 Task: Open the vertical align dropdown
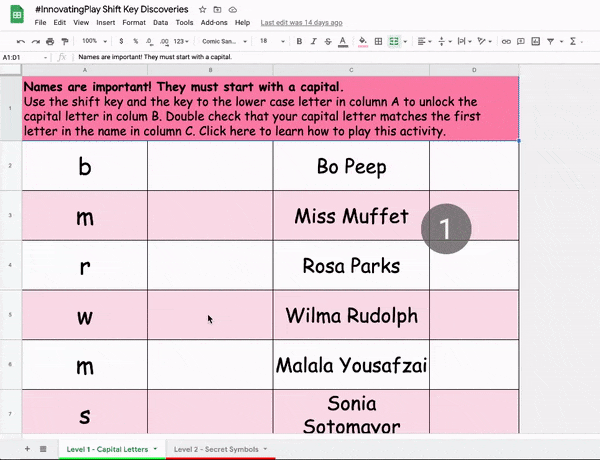click(x=445, y=41)
